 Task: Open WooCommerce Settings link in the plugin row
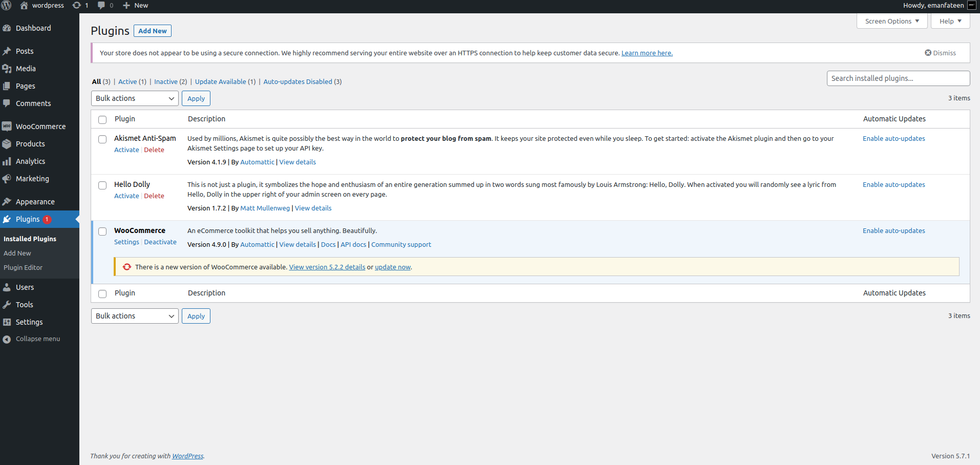(126, 242)
